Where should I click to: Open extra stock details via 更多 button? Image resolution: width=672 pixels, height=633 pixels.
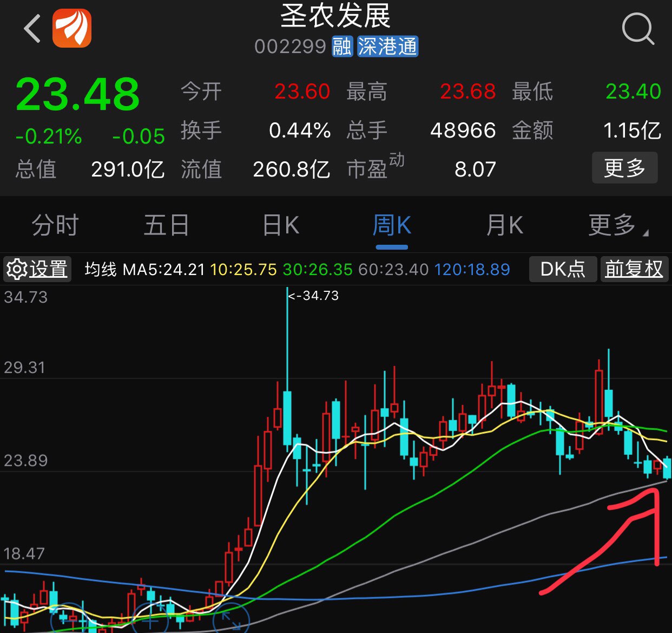point(625,168)
